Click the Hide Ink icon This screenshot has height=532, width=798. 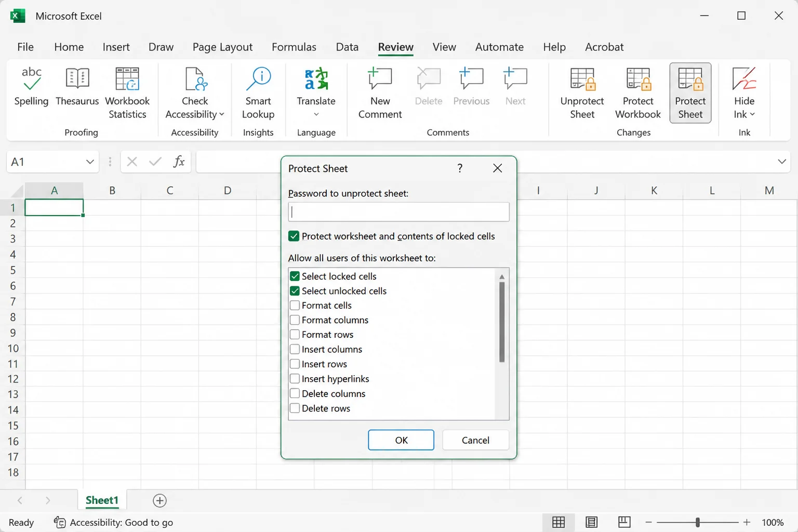point(744,79)
